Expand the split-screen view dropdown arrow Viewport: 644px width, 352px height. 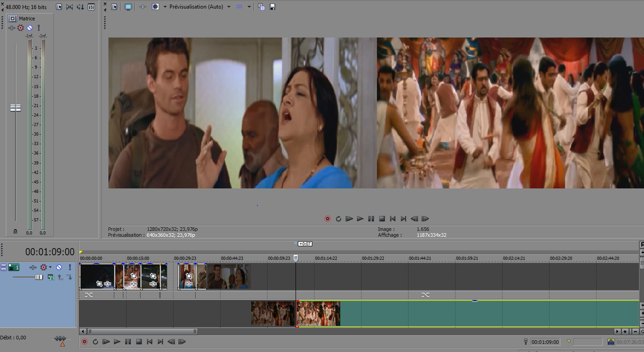coord(165,7)
